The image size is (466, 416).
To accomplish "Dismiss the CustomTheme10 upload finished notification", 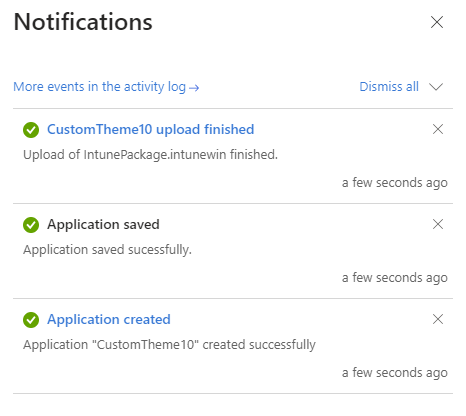I will 438,129.
